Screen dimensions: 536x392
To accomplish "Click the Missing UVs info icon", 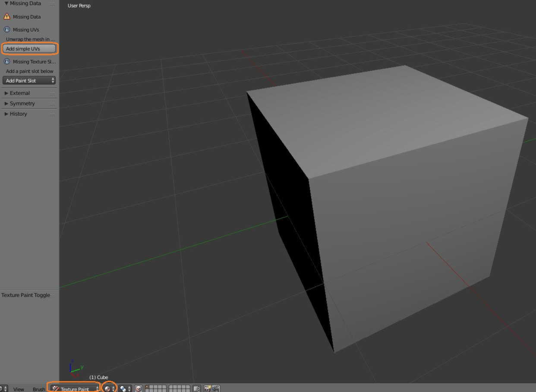I will pyautogui.click(x=7, y=30).
